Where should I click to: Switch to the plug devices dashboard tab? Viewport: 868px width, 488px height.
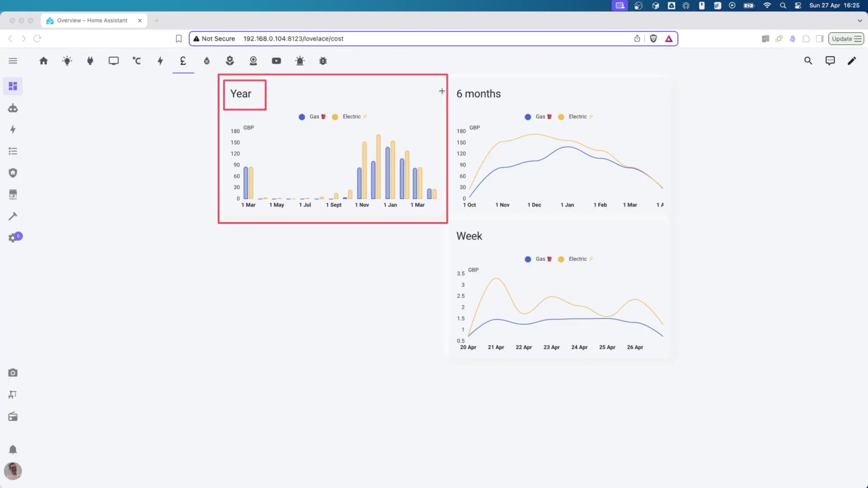click(90, 61)
